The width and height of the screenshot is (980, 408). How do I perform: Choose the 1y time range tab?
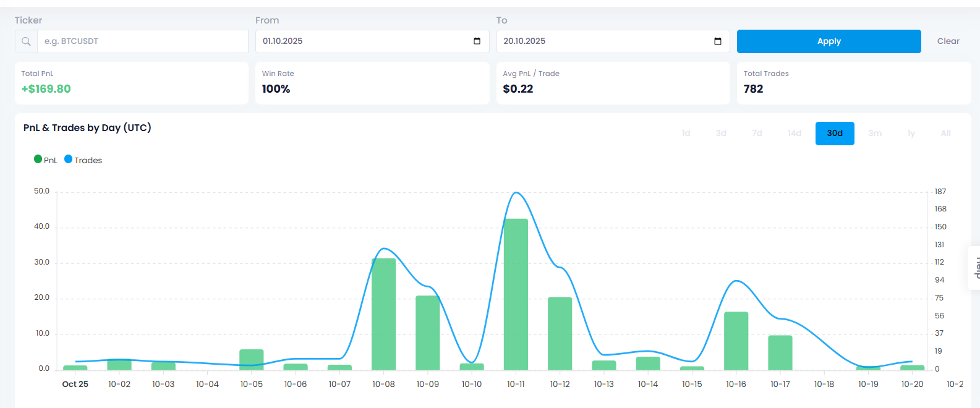(x=911, y=134)
